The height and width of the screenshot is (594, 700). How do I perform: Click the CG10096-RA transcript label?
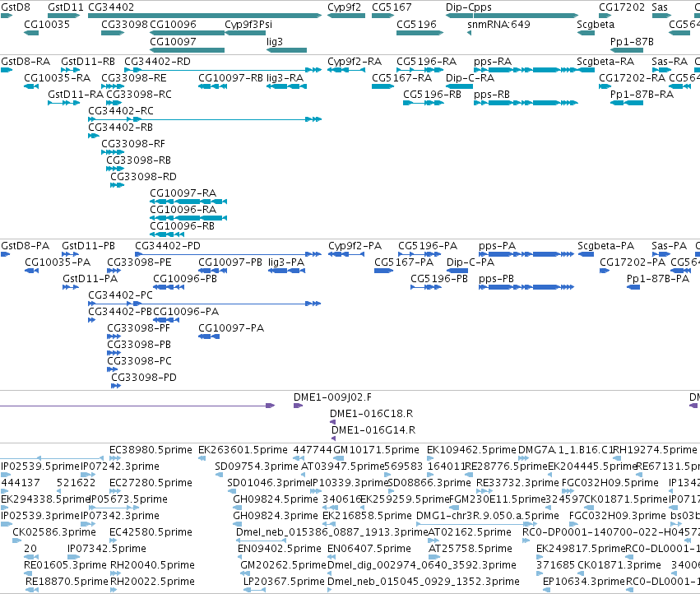click(x=183, y=210)
